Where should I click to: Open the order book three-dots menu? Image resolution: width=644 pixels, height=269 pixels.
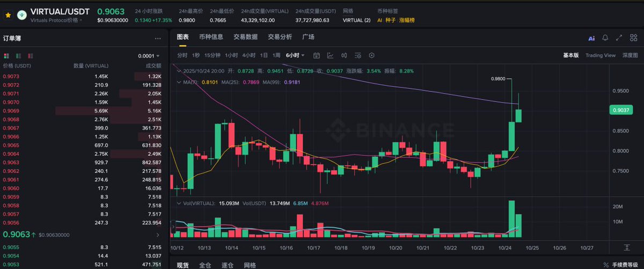click(x=158, y=39)
